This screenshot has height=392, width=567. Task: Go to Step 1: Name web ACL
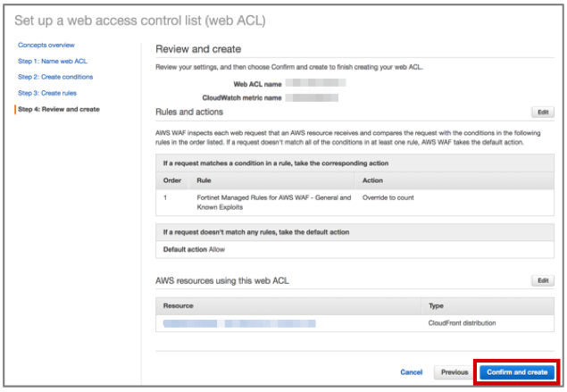point(52,61)
